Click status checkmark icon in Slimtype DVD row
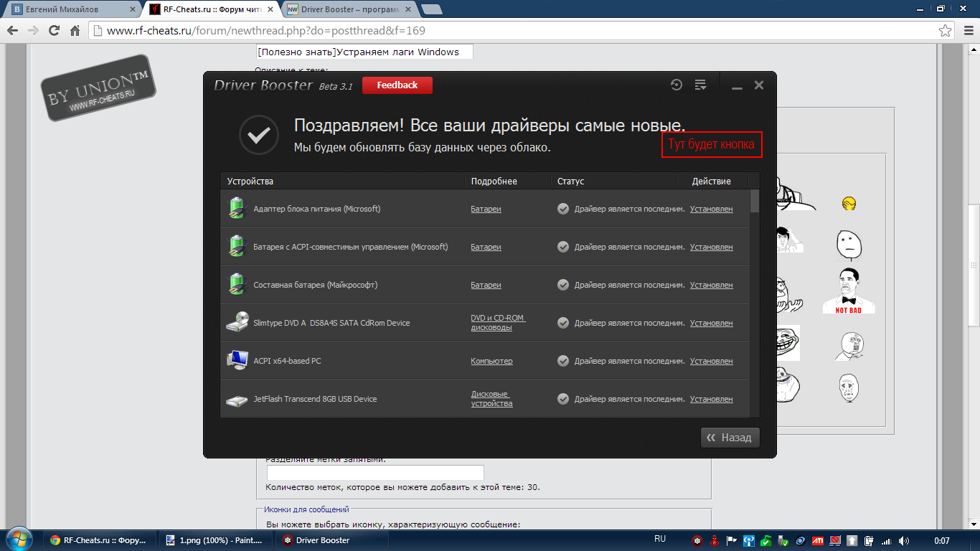The image size is (980, 551). pyautogui.click(x=563, y=323)
